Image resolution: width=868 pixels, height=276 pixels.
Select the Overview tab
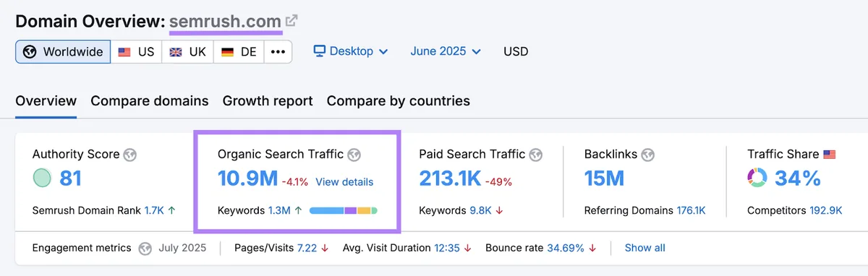tap(46, 101)
